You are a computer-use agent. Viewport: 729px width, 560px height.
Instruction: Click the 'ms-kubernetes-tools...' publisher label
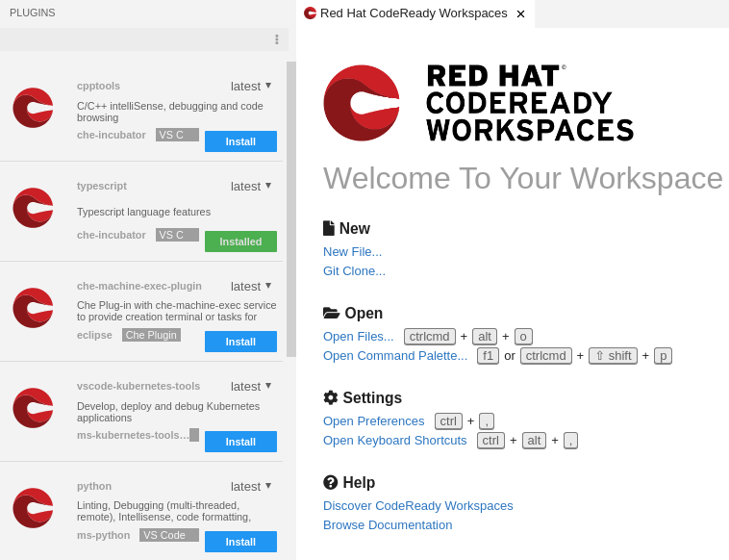pos(133,435)
